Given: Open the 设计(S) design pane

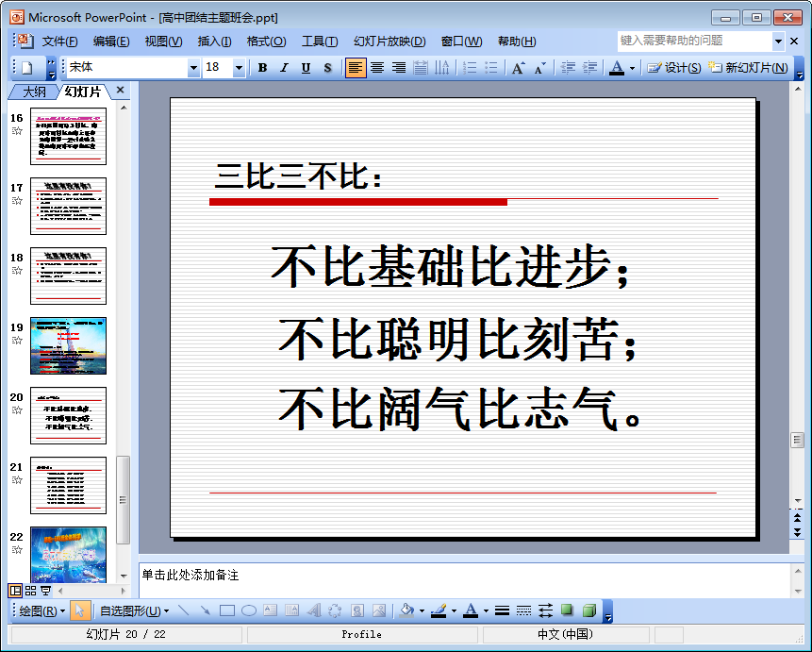Looking at the screenshot, I should (673, 68).
